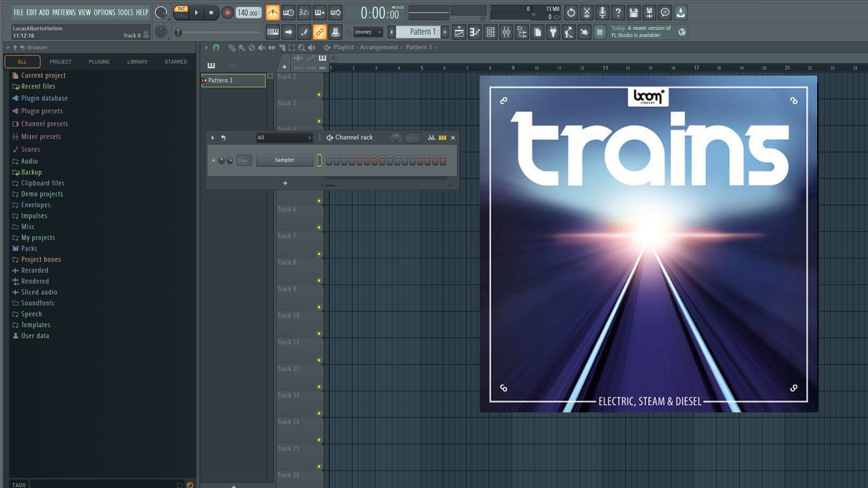The height and width of the screenshot is (488, 868).
Task: Click the arrow left of the Pattern 1 selector
Action: click(x=391, y=32)
